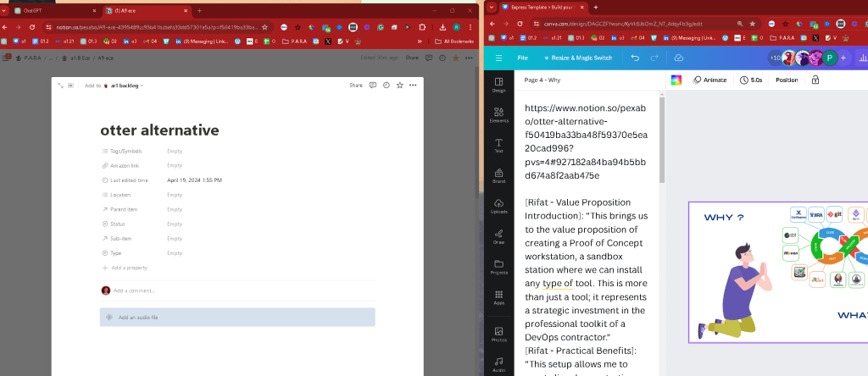Open the All Bookmarks folder
868x376 pixels.
454,41
